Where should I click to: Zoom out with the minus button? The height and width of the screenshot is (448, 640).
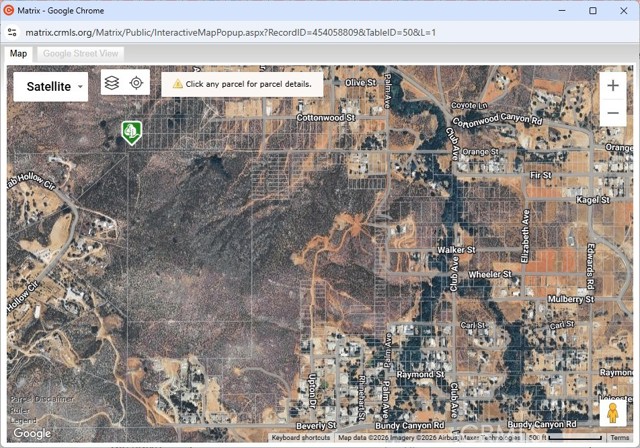pos(613,113)
